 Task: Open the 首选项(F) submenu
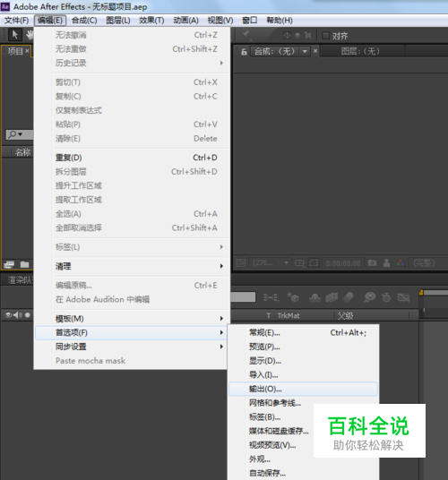pos(132,332)
